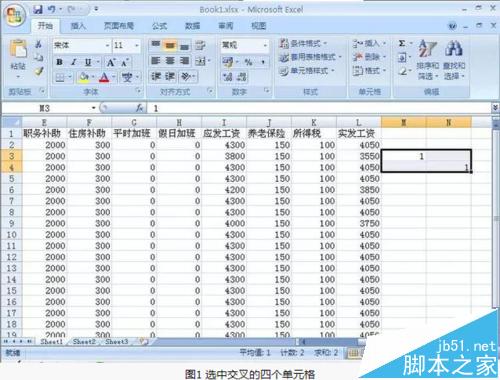Switch to View ribbon tab
500x380 pixels.
tap(259, 26)
